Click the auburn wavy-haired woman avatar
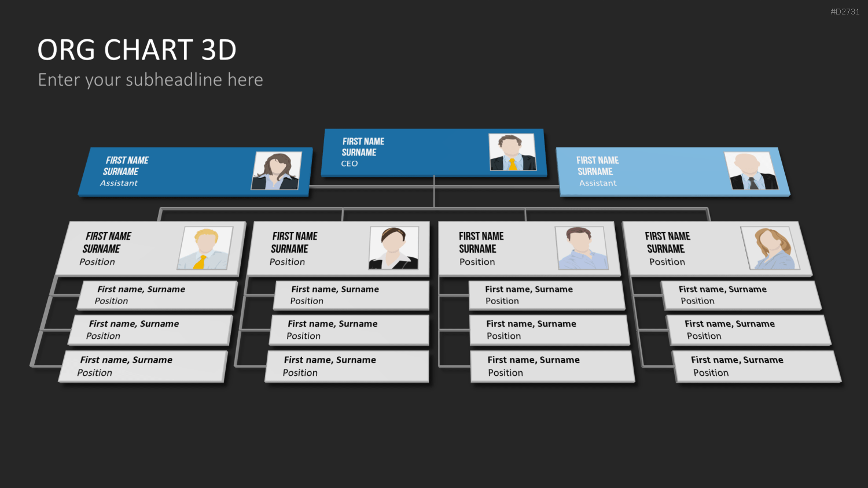Image resolution: width=868 pixels, height=488 pixels. click(x=771, y=248)
